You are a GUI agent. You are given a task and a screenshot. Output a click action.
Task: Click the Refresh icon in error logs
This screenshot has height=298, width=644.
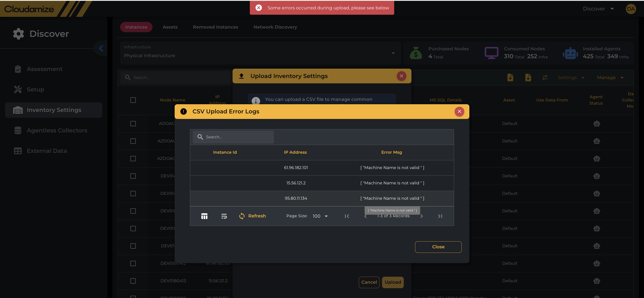tap(242, 216)
